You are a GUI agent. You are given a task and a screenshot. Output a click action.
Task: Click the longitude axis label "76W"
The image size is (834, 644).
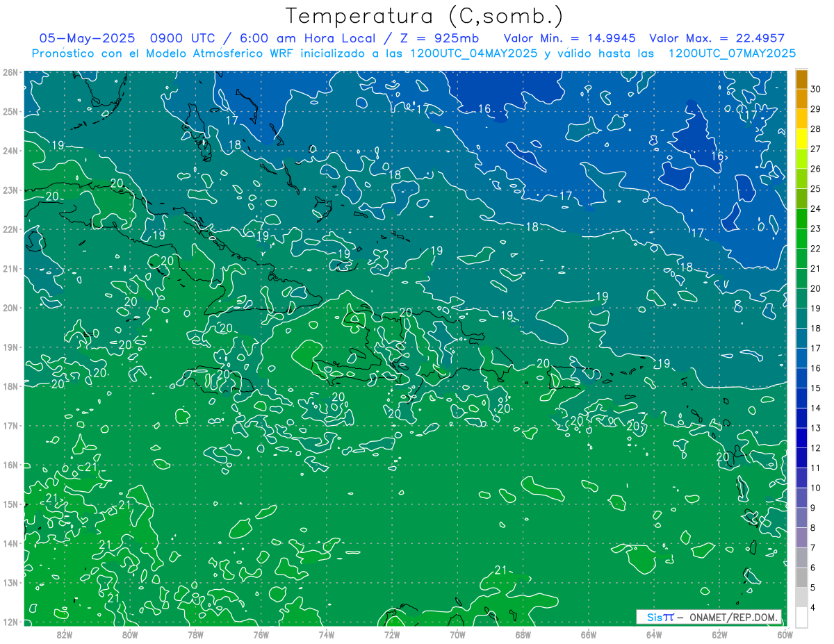261,634
